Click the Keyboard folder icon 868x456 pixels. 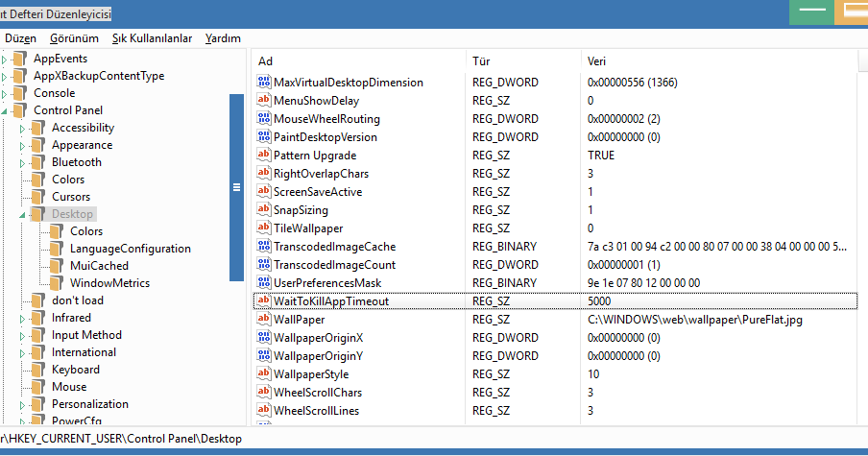point(38,370)
